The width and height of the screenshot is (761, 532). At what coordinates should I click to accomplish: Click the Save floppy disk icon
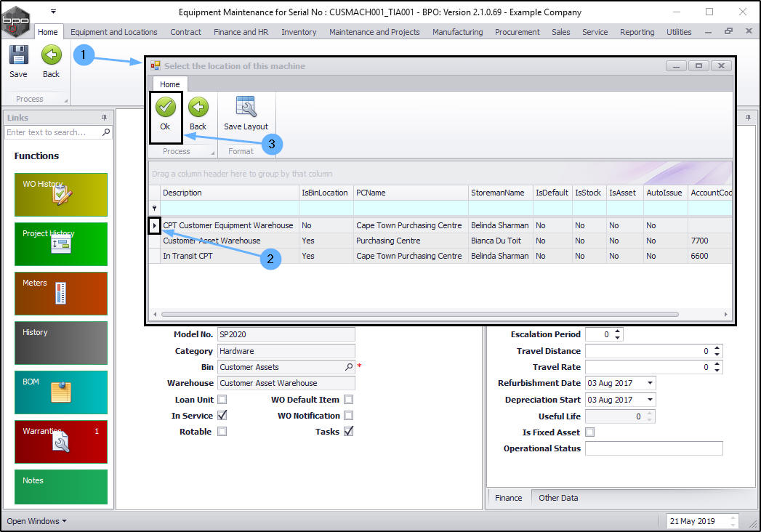[18, 55]
